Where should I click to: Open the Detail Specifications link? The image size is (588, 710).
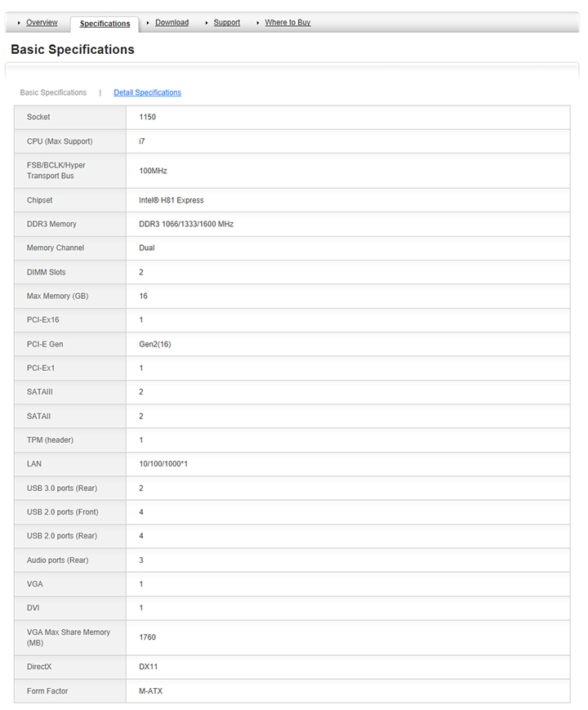pyautogui.click(x=147, y=93)
